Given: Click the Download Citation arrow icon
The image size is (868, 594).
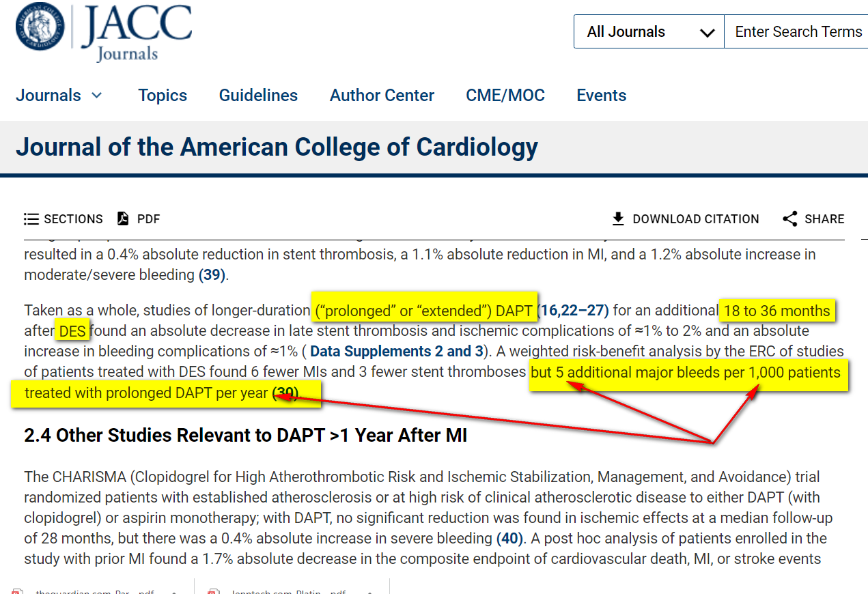Looking at the screenshot, I should [x=618, y=219].
